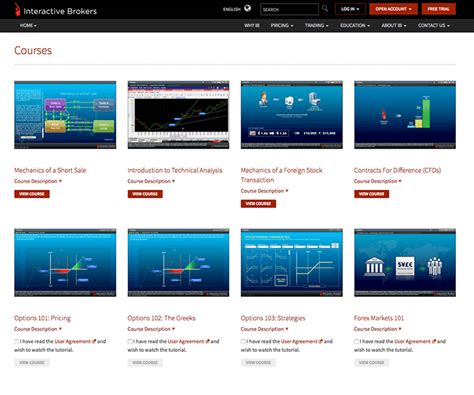
Task: Click the globe language icon
Action: coord(247,8)
